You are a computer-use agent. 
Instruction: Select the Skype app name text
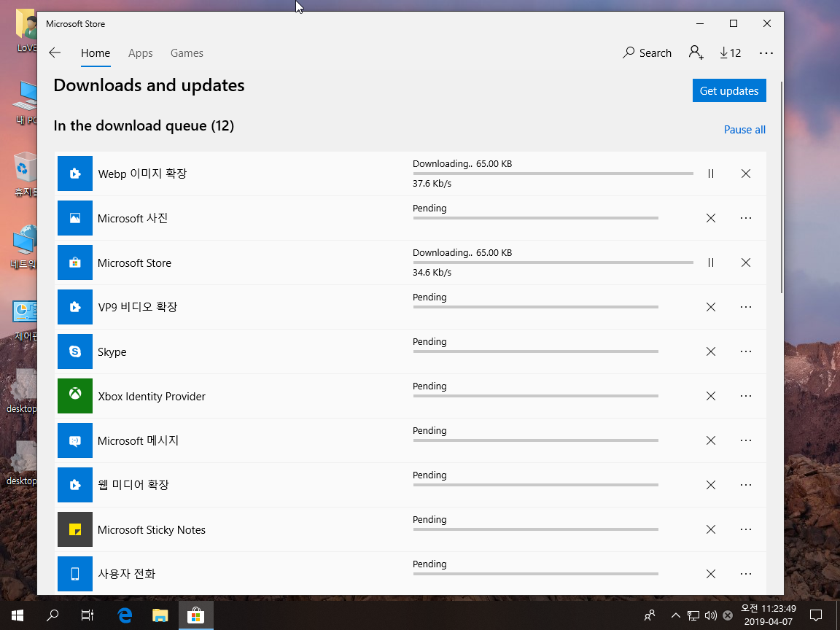(112, 352)
